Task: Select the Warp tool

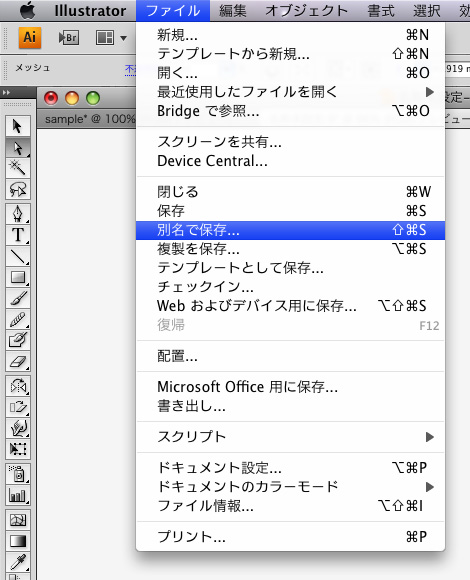Action: 18,428
